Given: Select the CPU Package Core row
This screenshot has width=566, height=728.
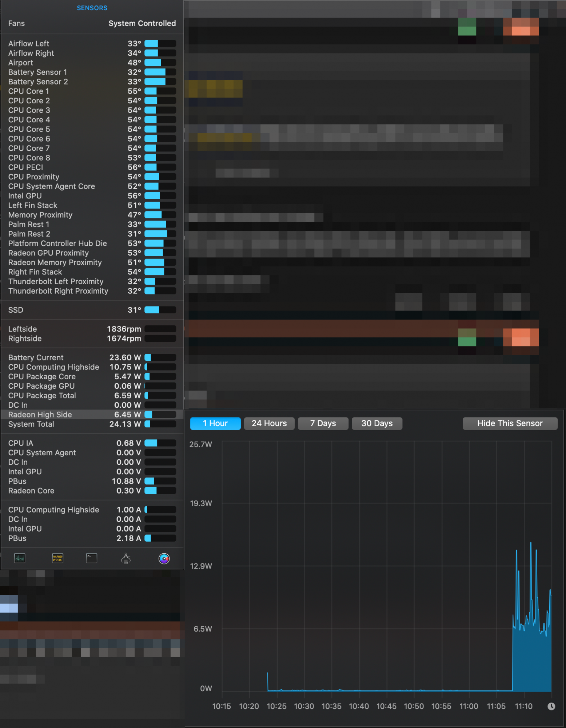Looking at the screenshot, I should [x=92, y=376].
